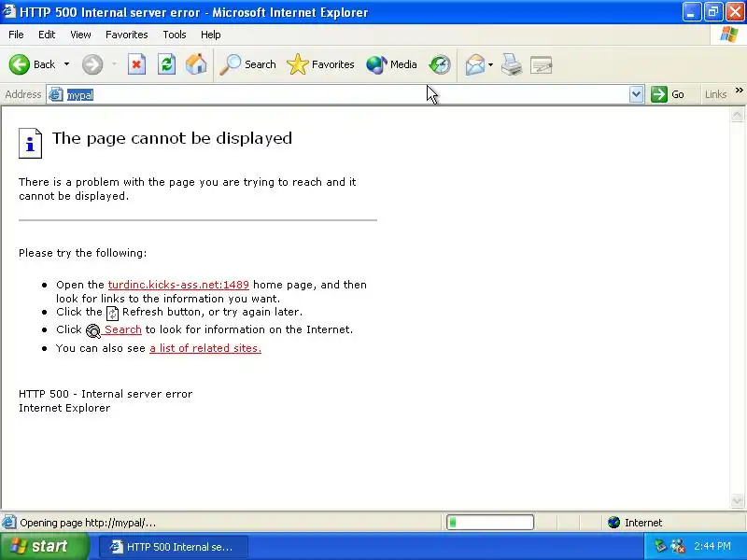Restore down the Internet Explorer window
The width and height of the screenshot is (747, 560).
713,12
